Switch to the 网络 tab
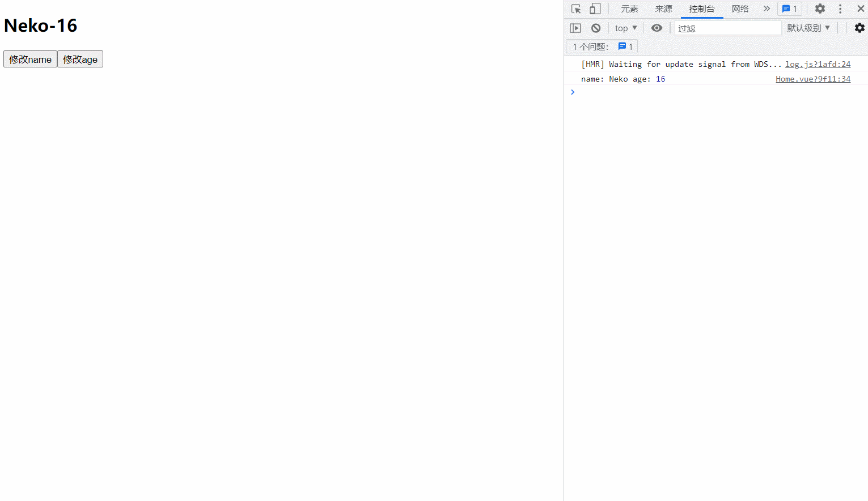The image size is (868, 501). click(x=740, y=9)
